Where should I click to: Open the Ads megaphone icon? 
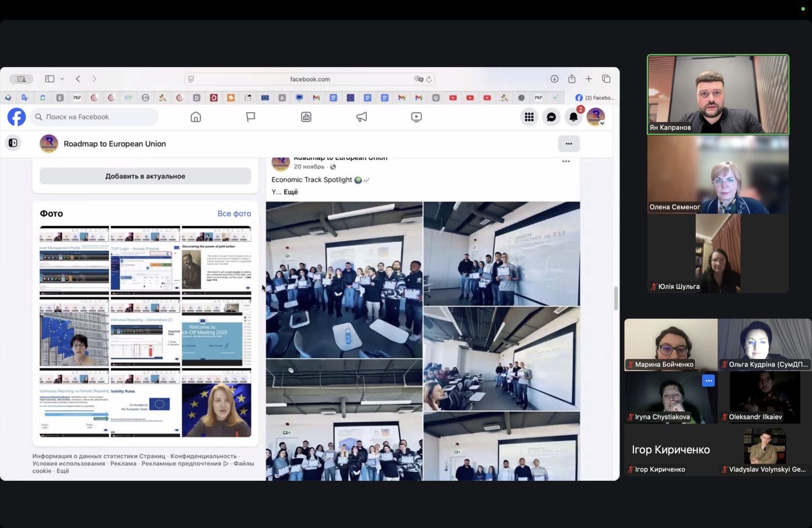coord(361,117)
